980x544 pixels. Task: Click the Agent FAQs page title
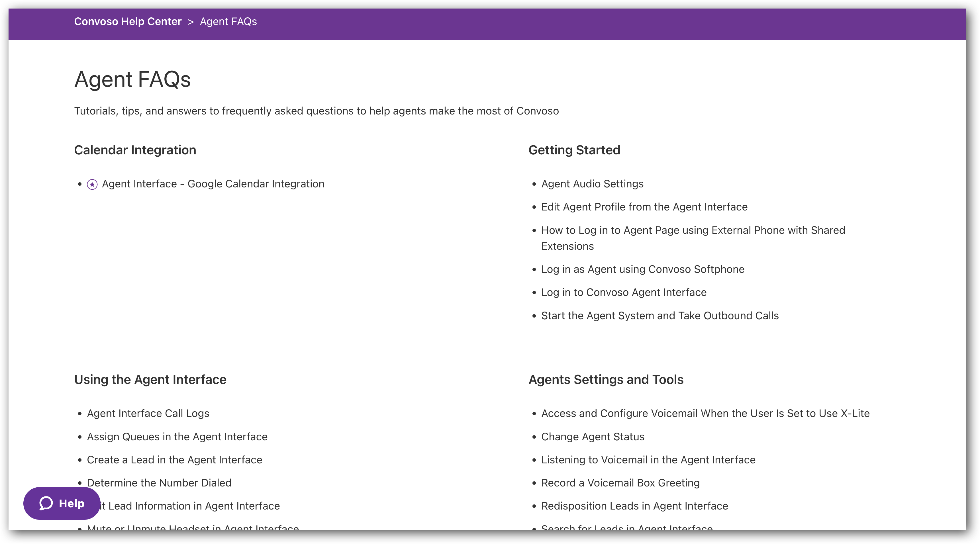132,79
